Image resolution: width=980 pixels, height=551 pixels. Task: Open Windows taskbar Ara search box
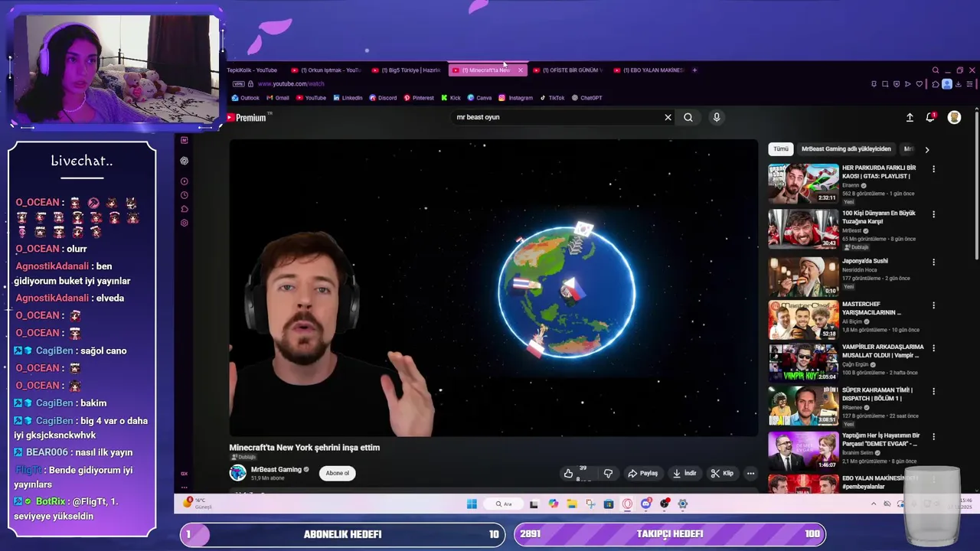point(504,504)
